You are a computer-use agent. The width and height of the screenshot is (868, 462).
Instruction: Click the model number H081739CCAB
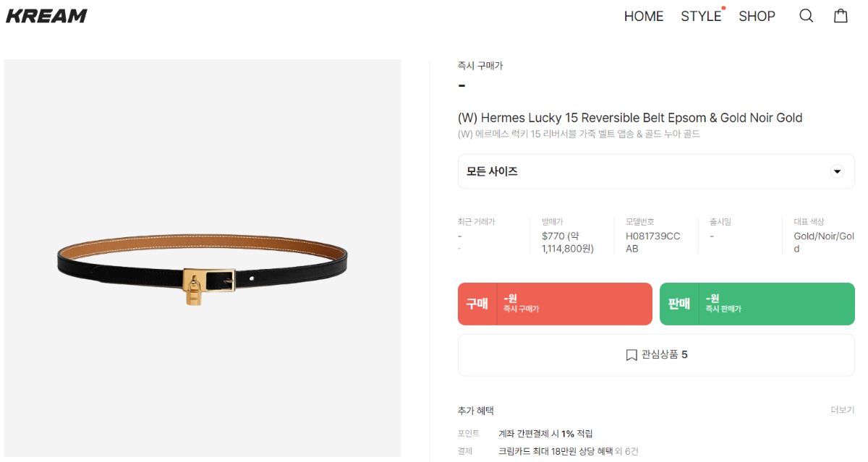(653, 242)
